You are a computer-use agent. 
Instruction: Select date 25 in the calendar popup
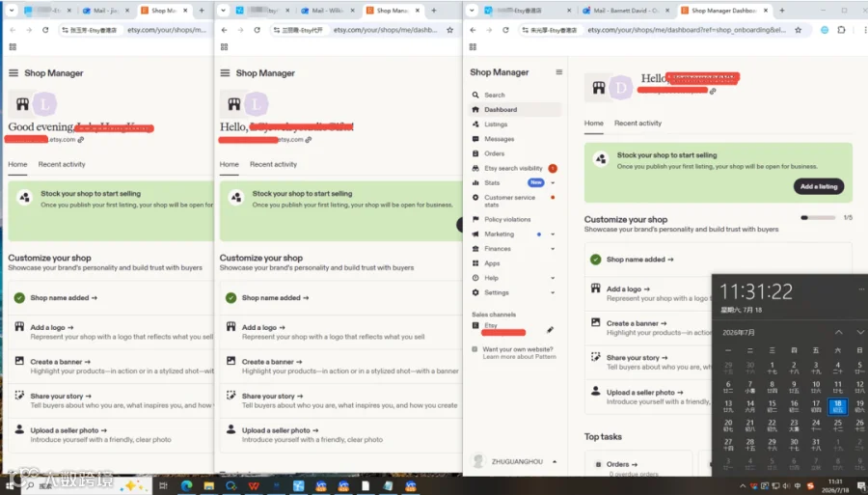tap(837, 426)
